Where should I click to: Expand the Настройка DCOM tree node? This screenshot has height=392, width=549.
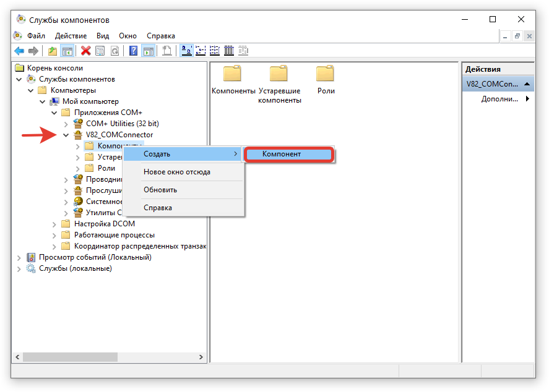click(54, 224)
